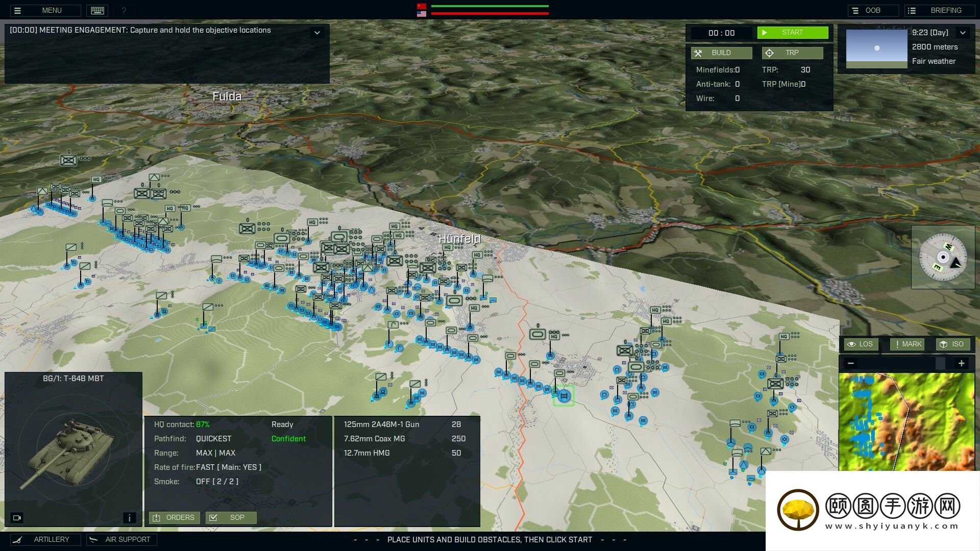Expand the weather and time dropdown

click(x=963, y=33)
